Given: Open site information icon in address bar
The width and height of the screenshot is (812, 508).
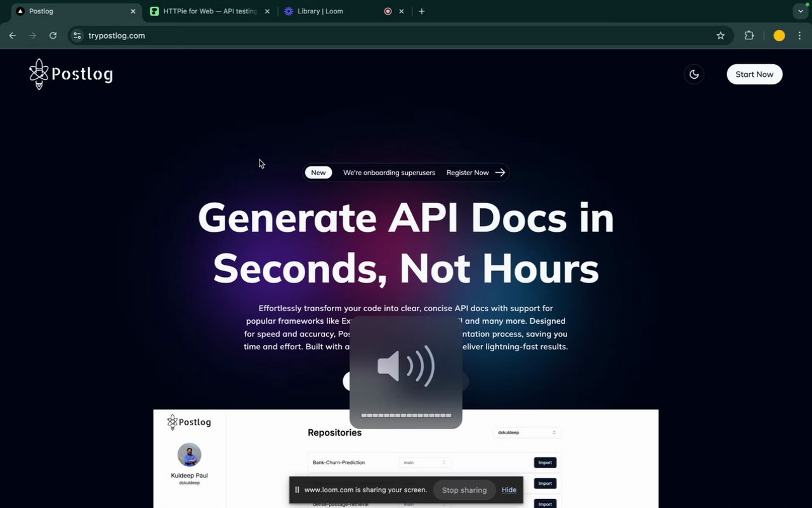Looking at the screenshot, I should tap(77, 36).
